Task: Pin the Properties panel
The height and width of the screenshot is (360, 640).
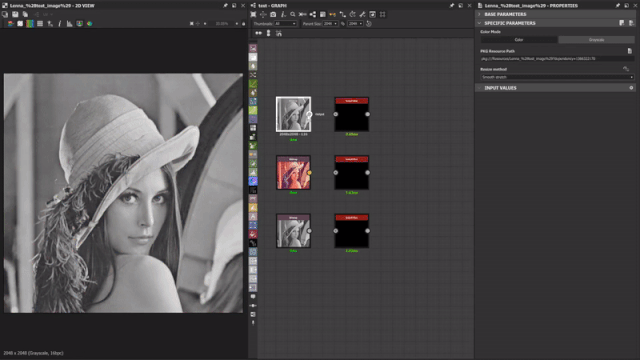Action: tap(618, 5)
